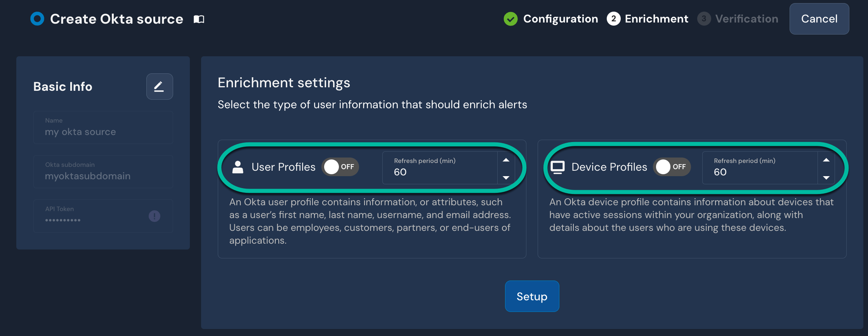This screenshot has width=868, height=336.
Task: Focus the Device Profiles refresh period field
Action: coord(760,168)
